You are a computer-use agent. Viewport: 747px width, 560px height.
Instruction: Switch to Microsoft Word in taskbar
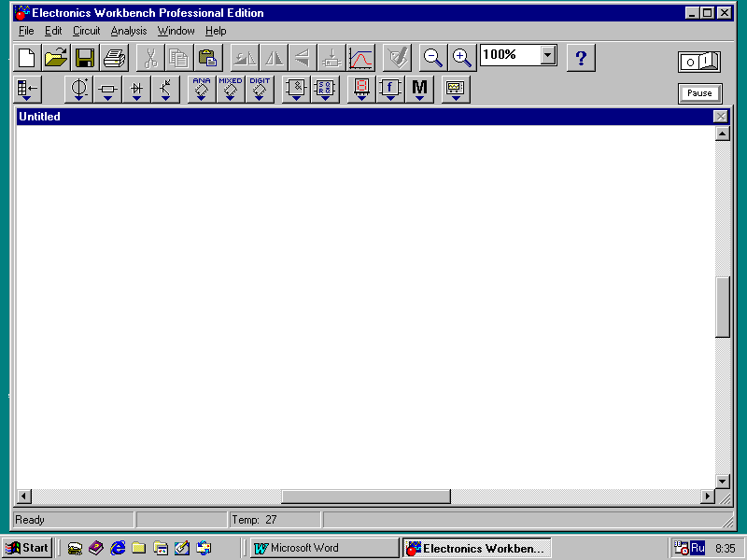click(324, 548)
